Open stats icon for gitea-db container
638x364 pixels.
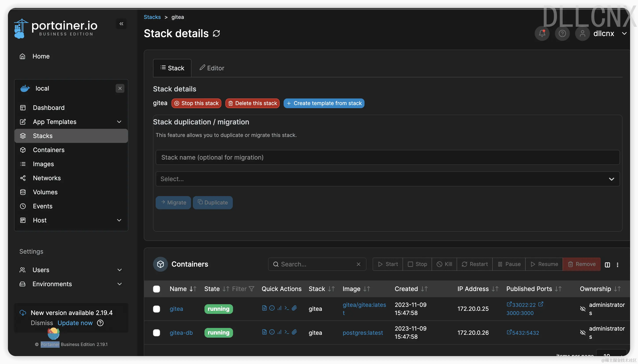coord(279,332)
